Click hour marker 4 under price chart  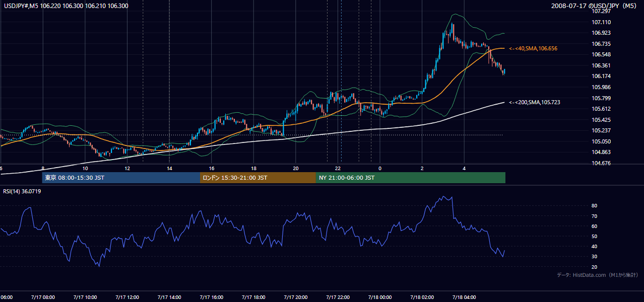(x=465, y=168)
